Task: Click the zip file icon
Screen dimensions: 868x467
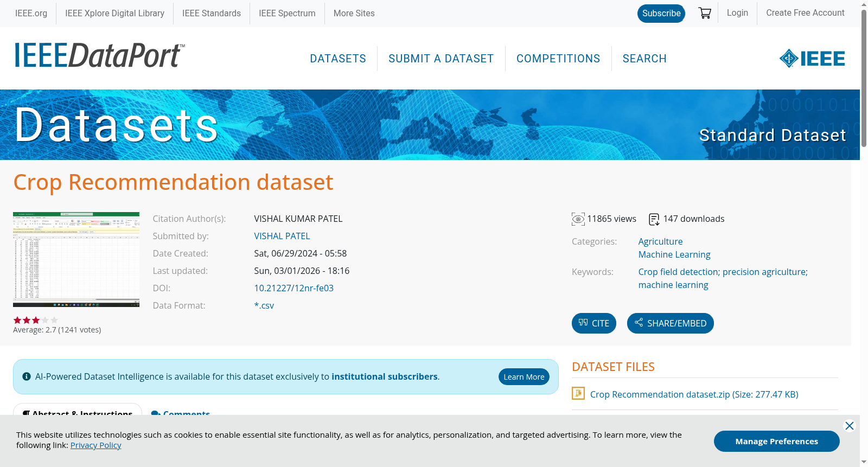Action: click(x=578, y=393)
